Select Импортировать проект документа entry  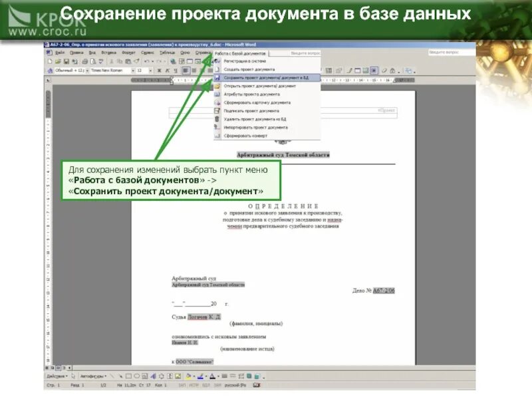pyautogui.click(x=267, y=127)
